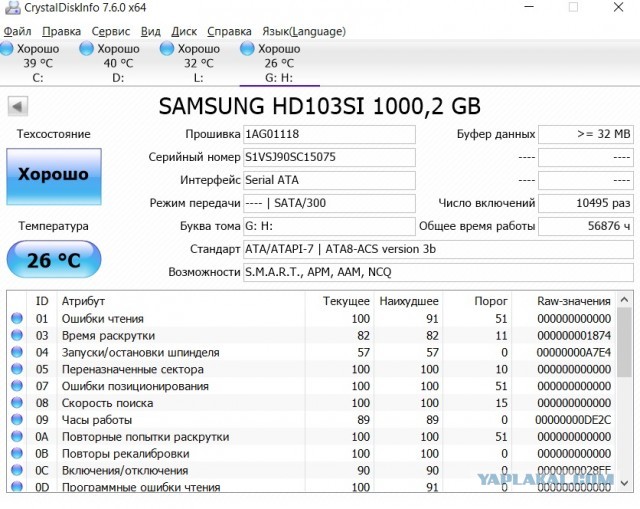This screenshot has height=509, width=640.
Task: Click the Интерфейс field Serial ATA
Action: (329, 180)
